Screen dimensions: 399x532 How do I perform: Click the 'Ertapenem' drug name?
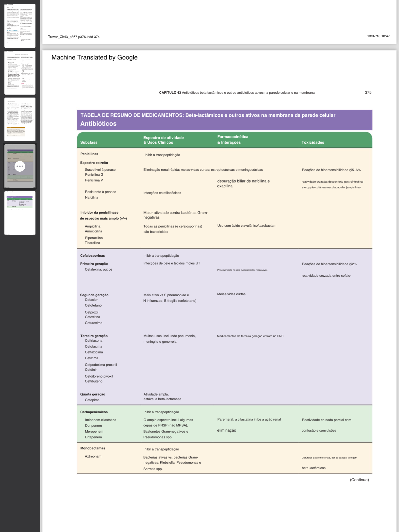[x=93, y=437]
